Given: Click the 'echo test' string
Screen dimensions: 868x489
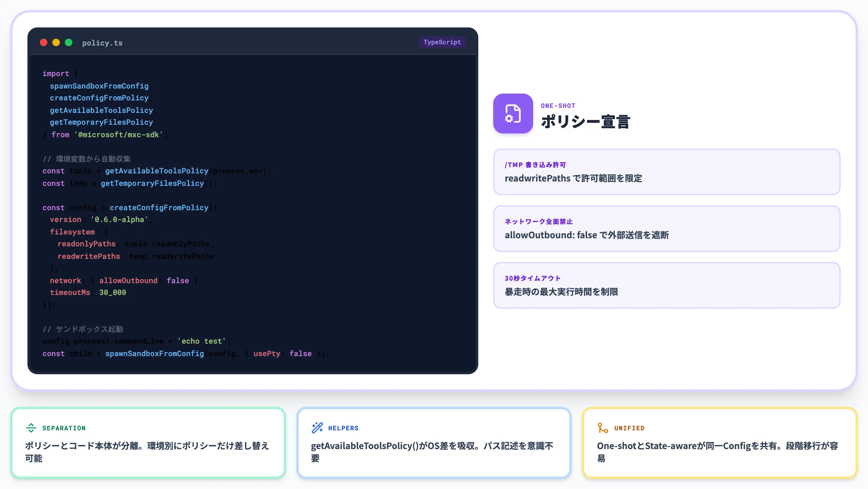Looking at the screenshot, I should click(201, 341).
